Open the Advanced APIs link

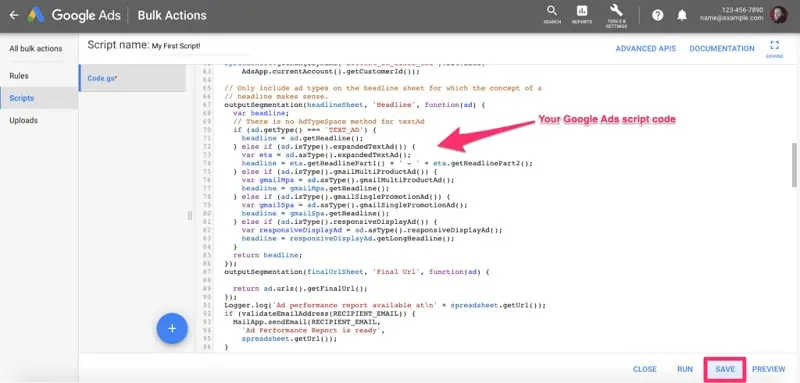(645, 48)
